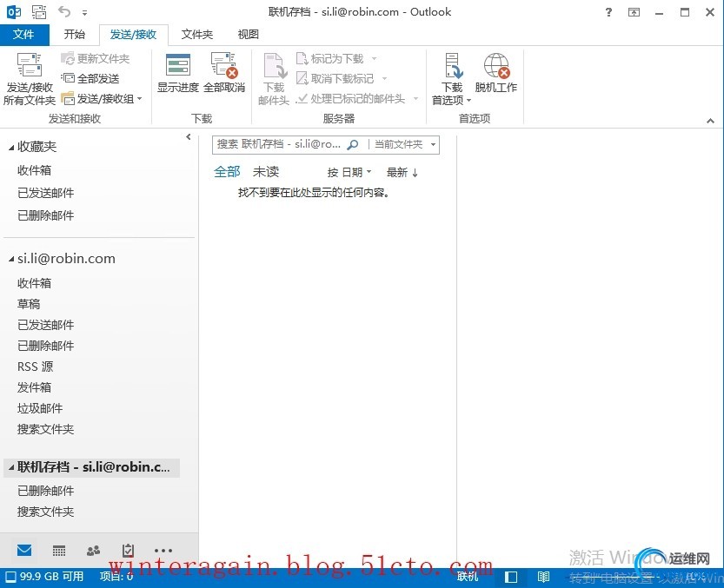Select the Send/Receive (发送/接收) tab
The height and width of the screenshot is (588, 724).
click(134, 35)
